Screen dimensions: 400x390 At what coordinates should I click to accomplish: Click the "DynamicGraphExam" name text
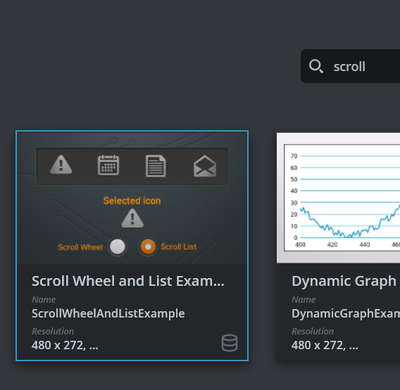(x=346, y=313)
